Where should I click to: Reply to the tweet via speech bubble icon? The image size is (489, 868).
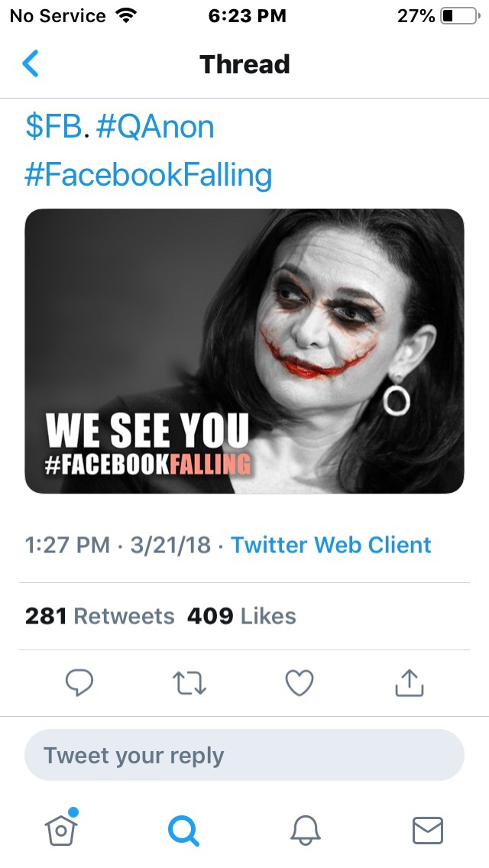coord(79,683)
